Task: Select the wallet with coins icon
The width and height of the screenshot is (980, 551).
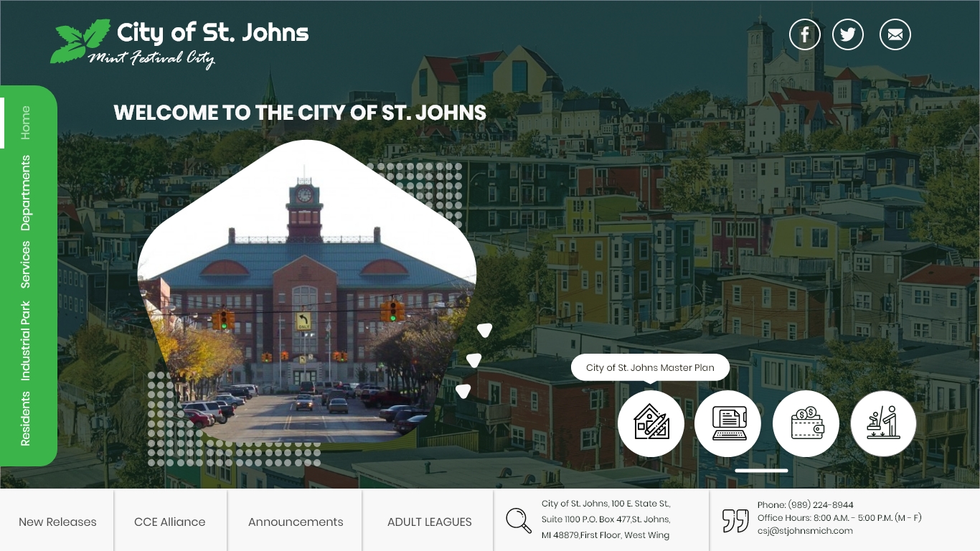Action: tap(806, 423)
